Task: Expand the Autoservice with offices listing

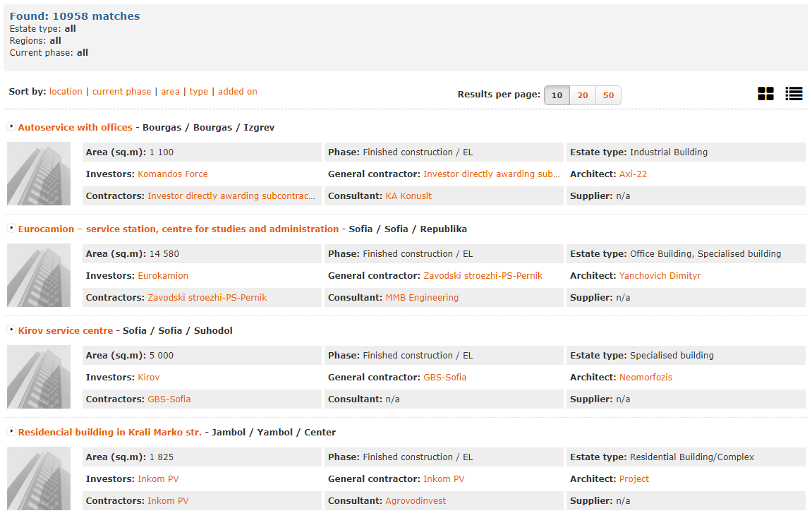Action: point(11,126)
